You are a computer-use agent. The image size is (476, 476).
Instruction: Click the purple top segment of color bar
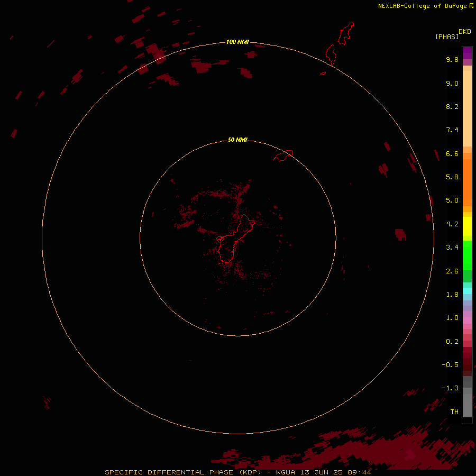coord(467,53)
